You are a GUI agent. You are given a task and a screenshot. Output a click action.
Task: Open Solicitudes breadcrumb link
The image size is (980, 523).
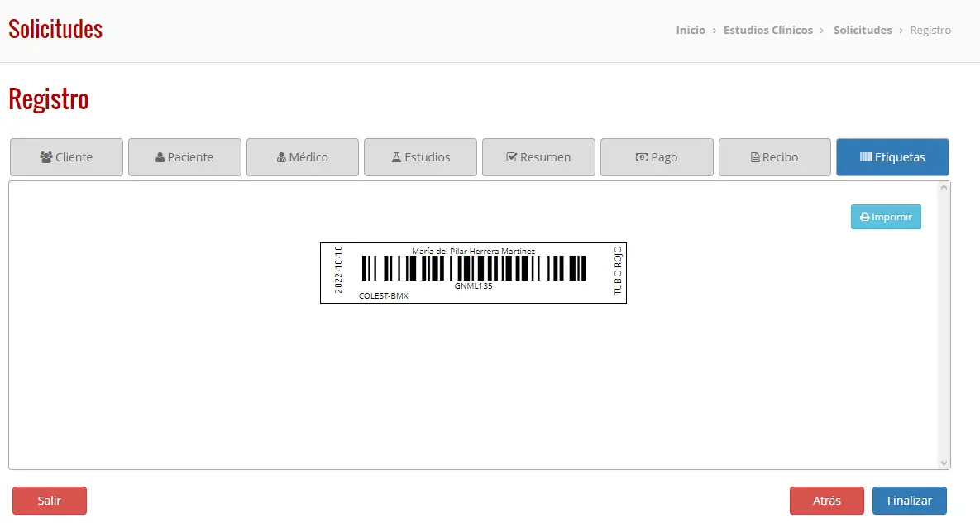pos(863,30)
